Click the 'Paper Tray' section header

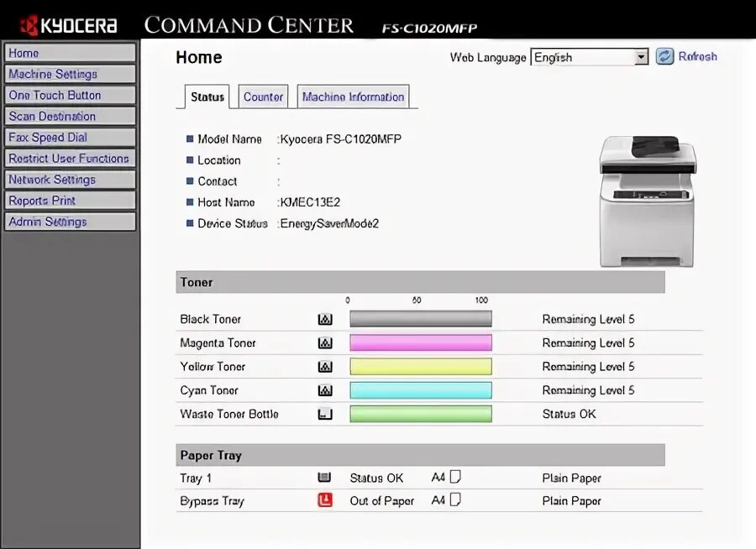(x=420, y=455)
